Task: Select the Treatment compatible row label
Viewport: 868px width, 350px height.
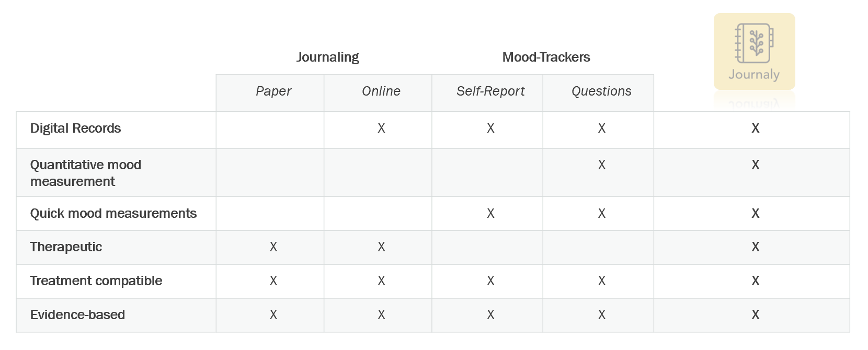Action: pos(96,281)
